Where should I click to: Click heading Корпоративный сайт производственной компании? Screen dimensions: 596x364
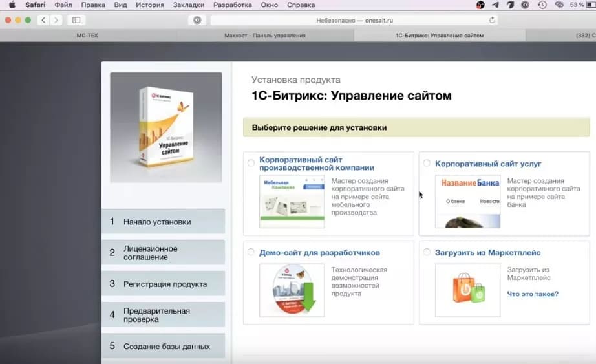coord(317,164)
